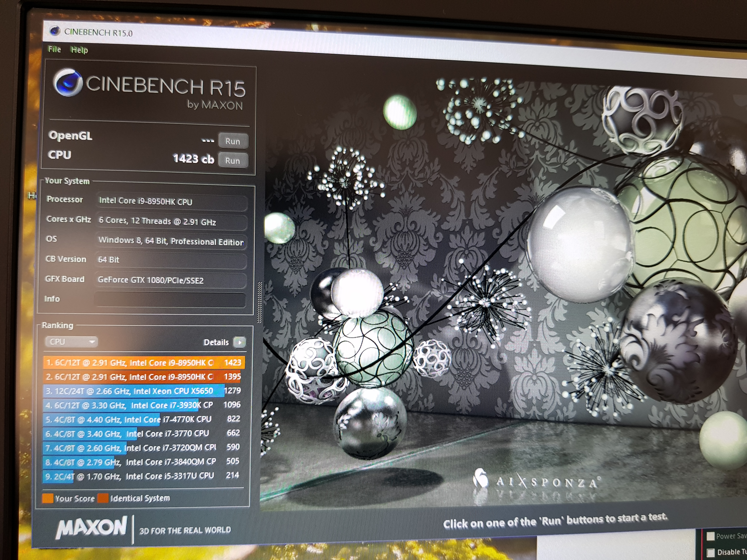Open the CPU ranking type dropdown

[x=71, y=342]
